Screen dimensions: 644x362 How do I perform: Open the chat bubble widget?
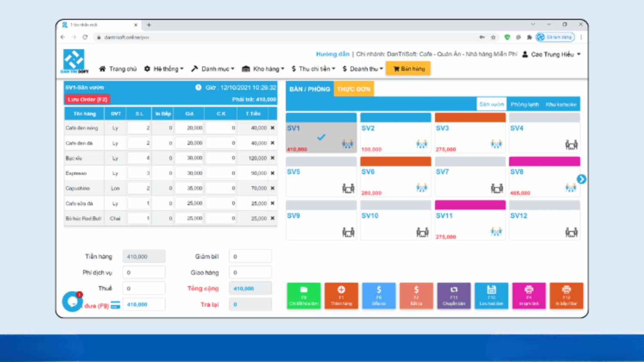(72, 302)
